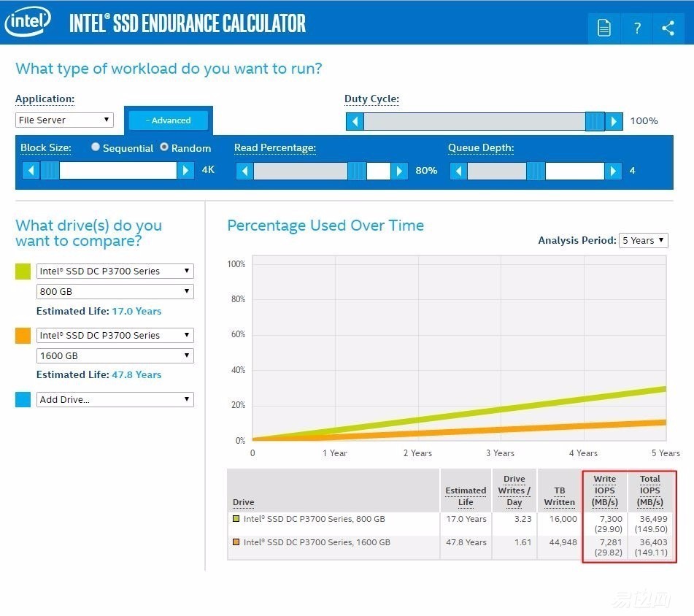
Task: Open the question mark help icon
Action: tap(637, 28)
